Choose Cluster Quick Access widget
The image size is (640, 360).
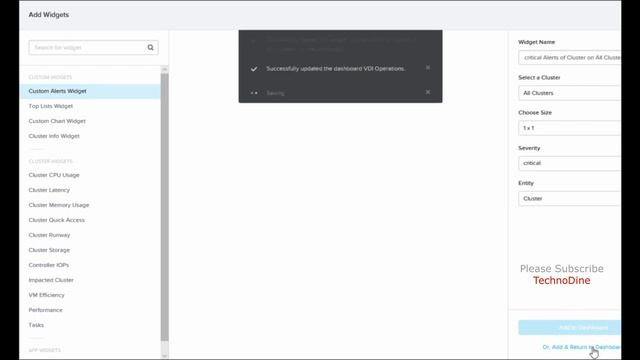click(x=57, y=220)
